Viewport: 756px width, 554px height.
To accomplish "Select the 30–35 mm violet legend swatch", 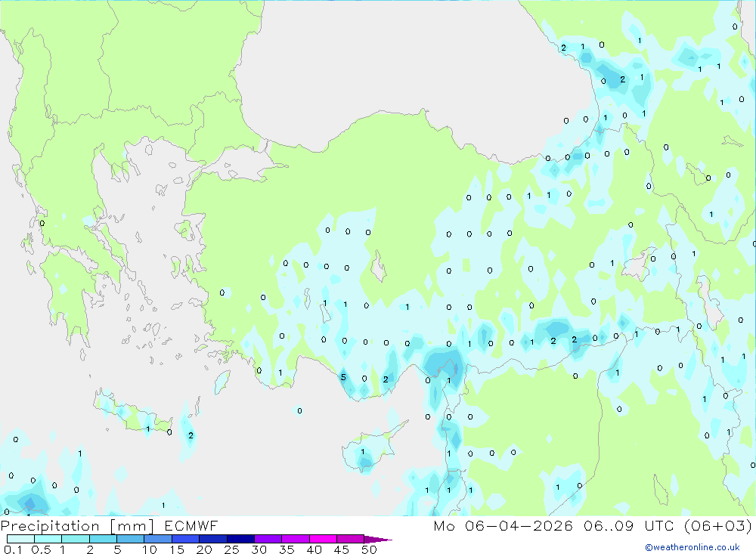I will [268, 539].
